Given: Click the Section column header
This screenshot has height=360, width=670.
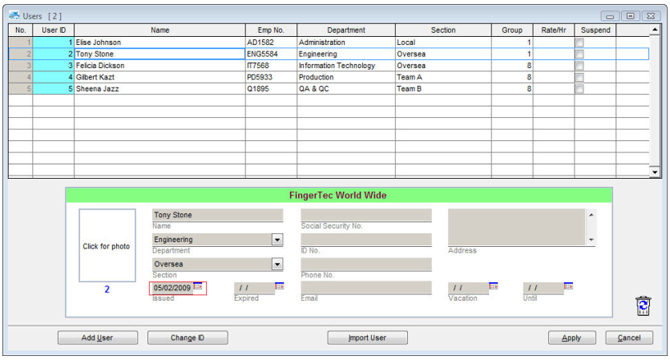Looking at the screenshot, I should click(x=443, y=30).
